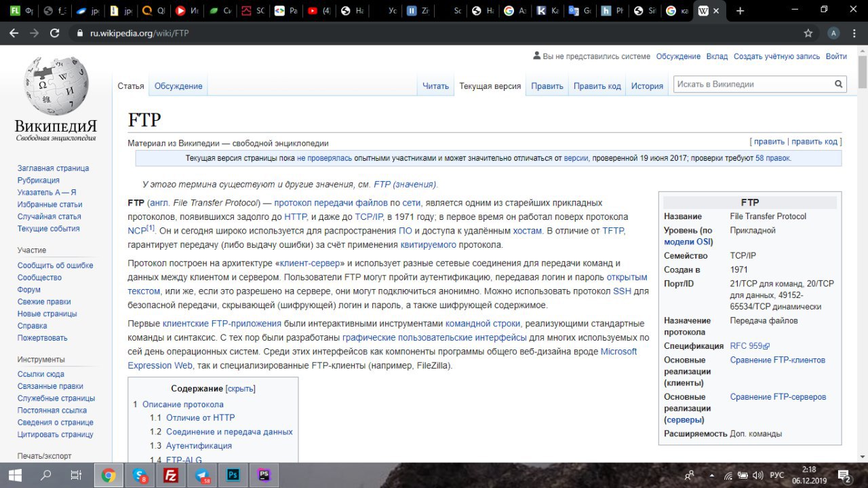Open the Chrome profile avatar
Screen dimensions: 868x488
point(833,33)
